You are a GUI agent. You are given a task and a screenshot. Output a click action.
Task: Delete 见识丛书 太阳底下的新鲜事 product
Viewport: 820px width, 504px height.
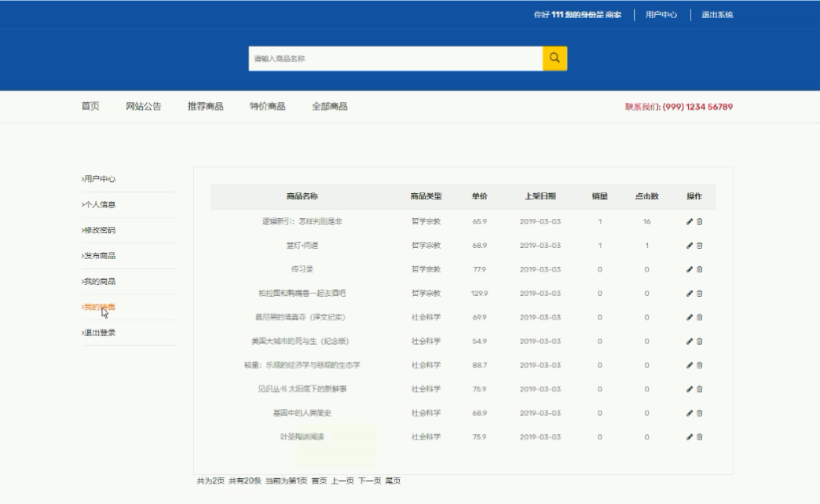(700, 389)
